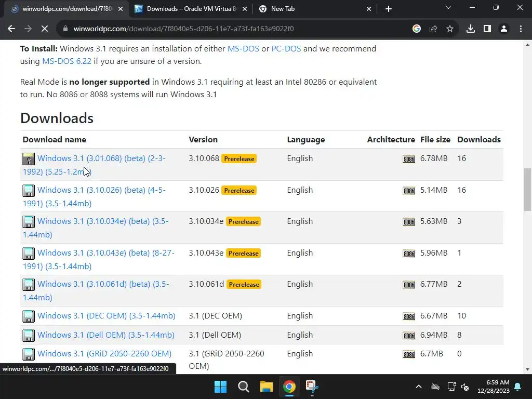Click the 8086 chip icon in 6.78MB row

(409, 159)
